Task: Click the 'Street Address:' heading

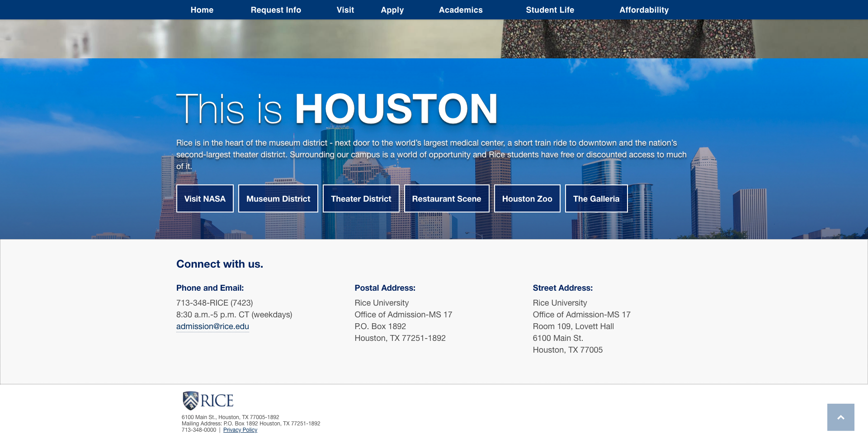Action: [x=562, y=288]
